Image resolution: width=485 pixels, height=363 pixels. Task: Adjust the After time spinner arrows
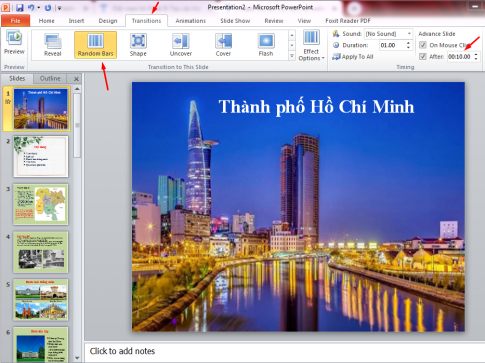coord(476,57)
